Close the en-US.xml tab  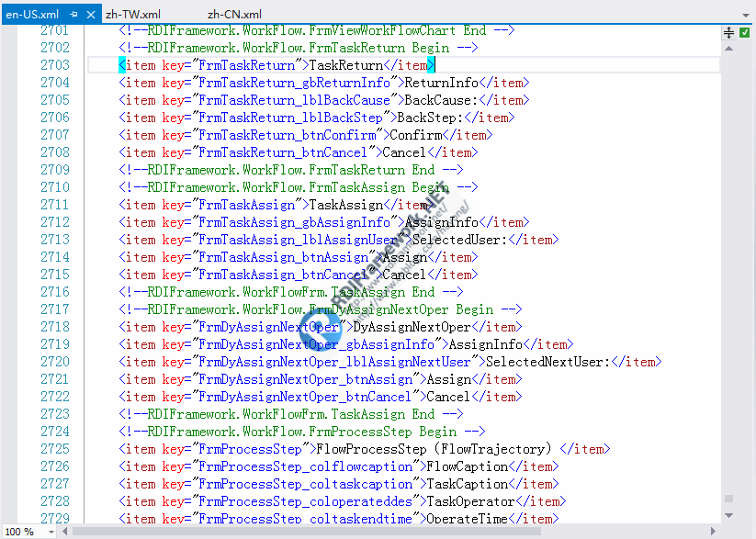point(91,15)
